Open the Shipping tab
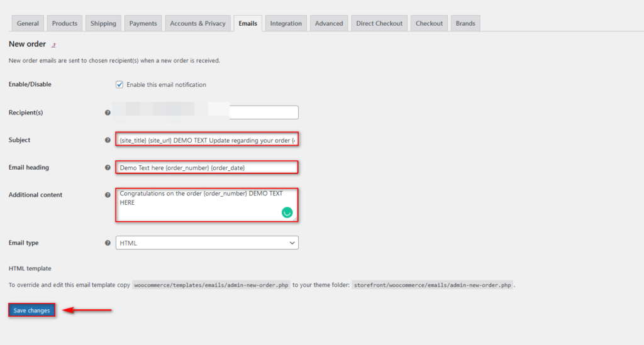The image size is (644, 345). [x=103, y=23]
